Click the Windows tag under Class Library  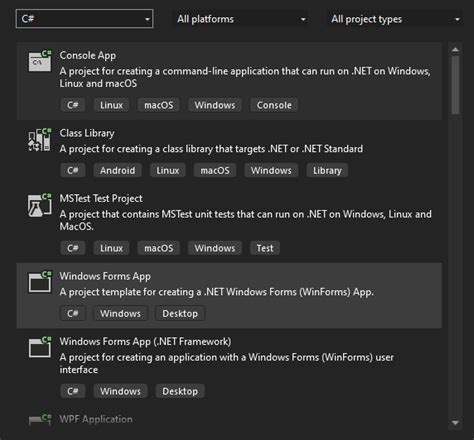[271, 170]
